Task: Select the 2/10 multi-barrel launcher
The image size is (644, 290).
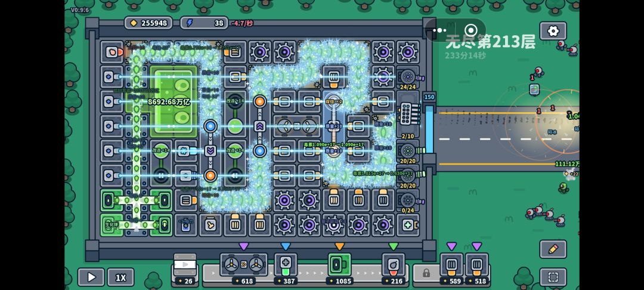Action: point(408,115)
